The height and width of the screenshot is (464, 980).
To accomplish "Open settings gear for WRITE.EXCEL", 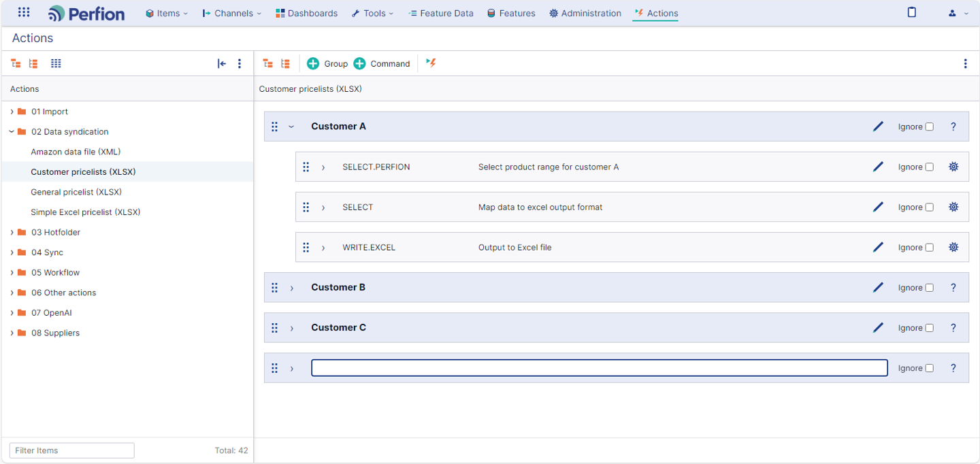I will coord(953,247).
